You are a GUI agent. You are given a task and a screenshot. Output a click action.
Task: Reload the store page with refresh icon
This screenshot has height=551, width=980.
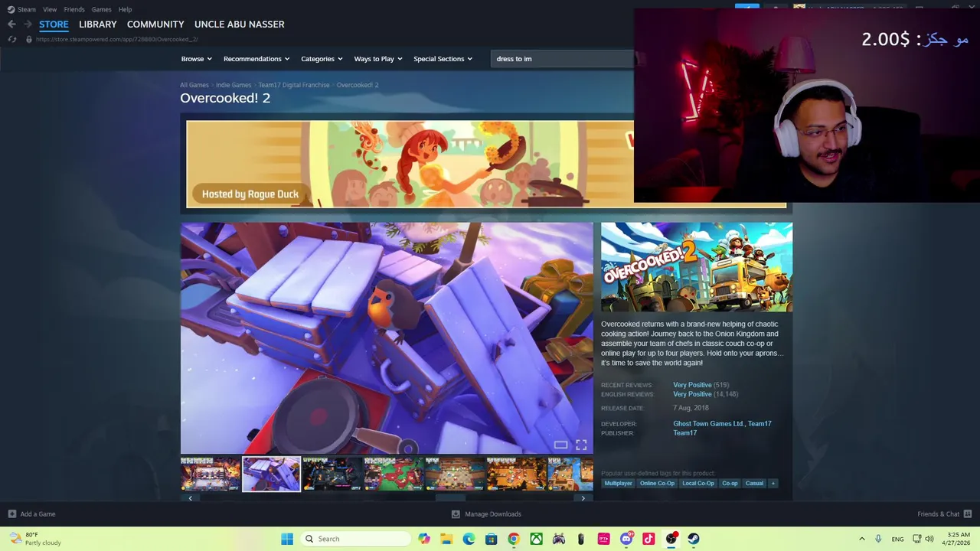point(11,39)
